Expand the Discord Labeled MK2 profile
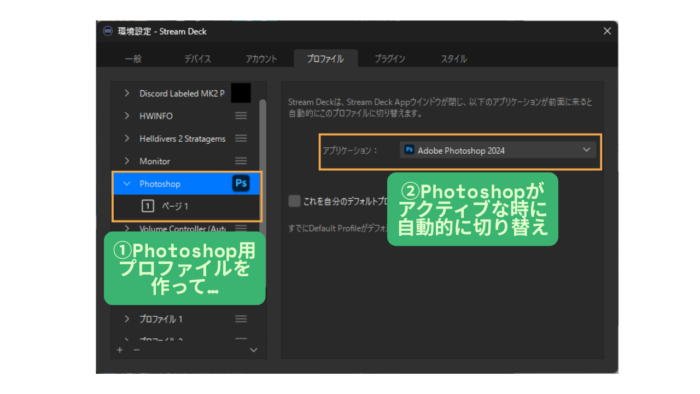This screenshot has height=394, width=700. click(x=127, y=93)
